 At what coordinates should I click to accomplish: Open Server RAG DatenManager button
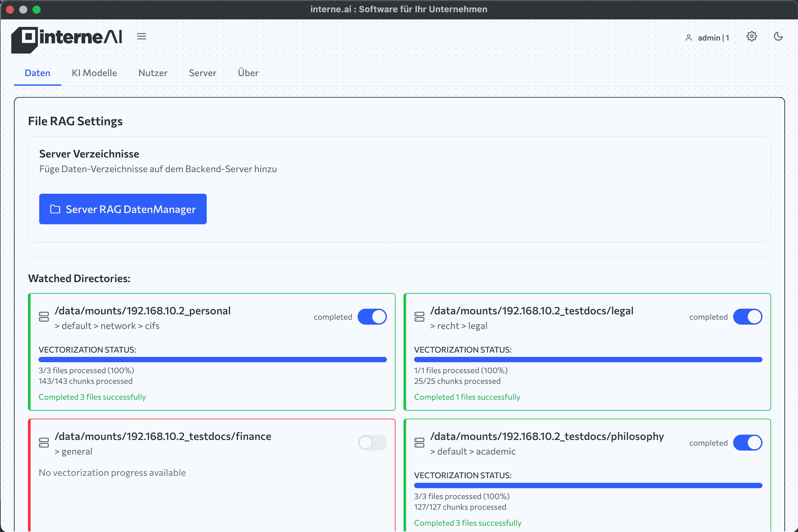click(x=123, y=209)
